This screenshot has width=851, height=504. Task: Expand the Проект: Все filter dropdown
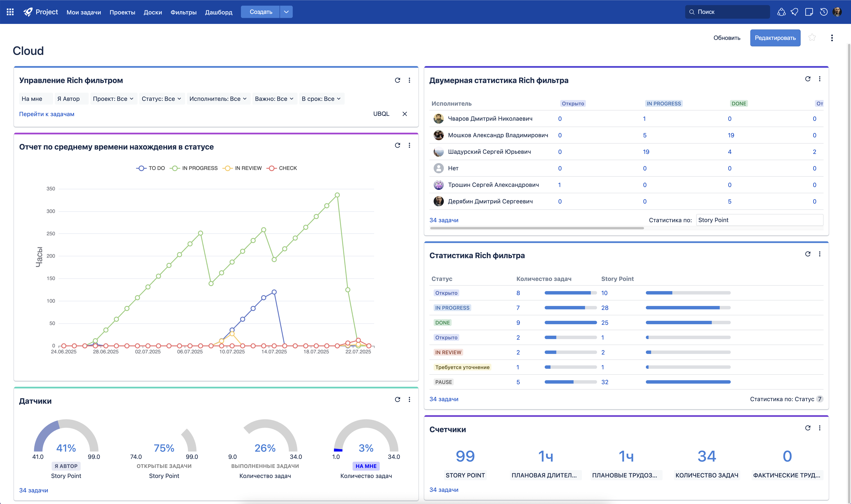point(113,99)
